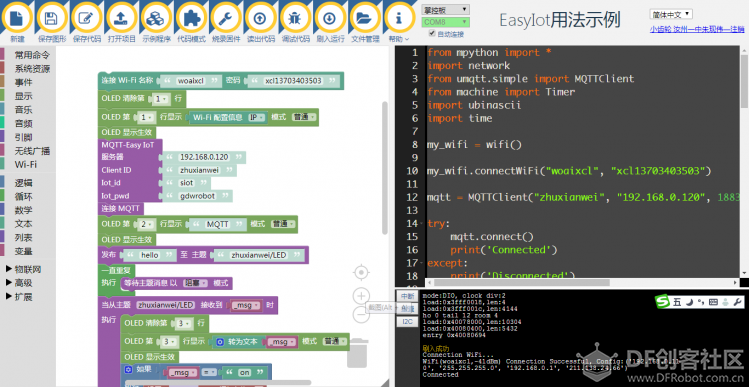Open the COM8 port dropdown

coord(446,22)
